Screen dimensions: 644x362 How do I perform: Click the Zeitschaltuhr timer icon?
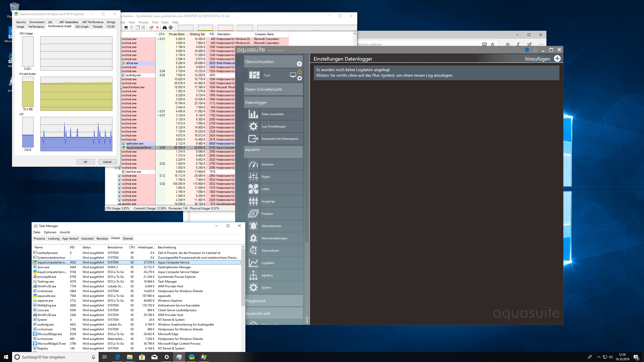point(253,250)
